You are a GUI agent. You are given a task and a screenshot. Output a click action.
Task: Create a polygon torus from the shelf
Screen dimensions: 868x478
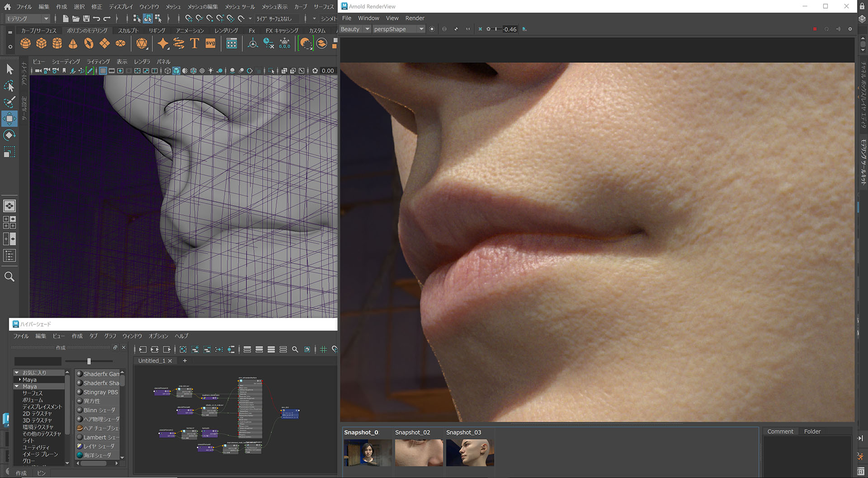pos(89,43)
